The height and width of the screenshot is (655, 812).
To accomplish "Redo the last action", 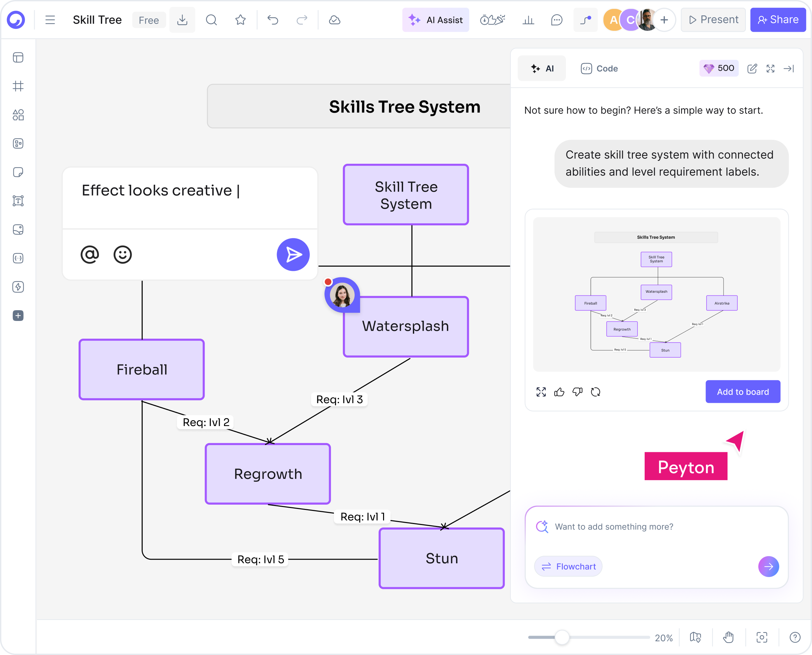I will [x=302, y=20].
